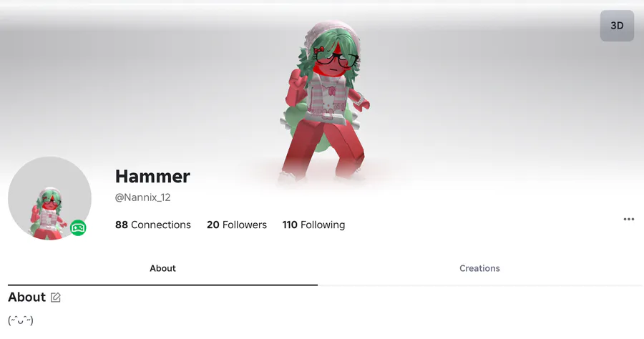Screen dimensions: 644x339
Task: Click the green in-game status controller icon
Action: click(x=78, y=227)
